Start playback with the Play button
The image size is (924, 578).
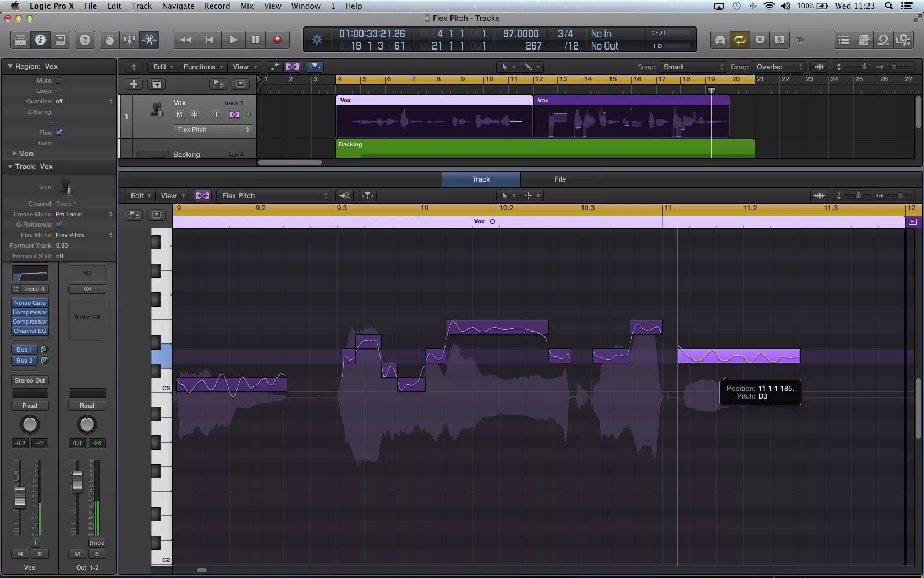point(233,40)
